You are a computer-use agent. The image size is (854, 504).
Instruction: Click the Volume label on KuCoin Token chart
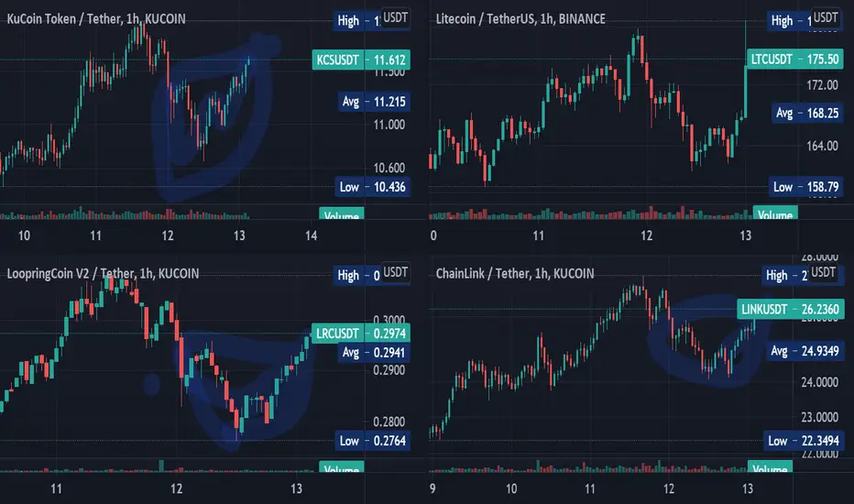[x=341, y=214]
